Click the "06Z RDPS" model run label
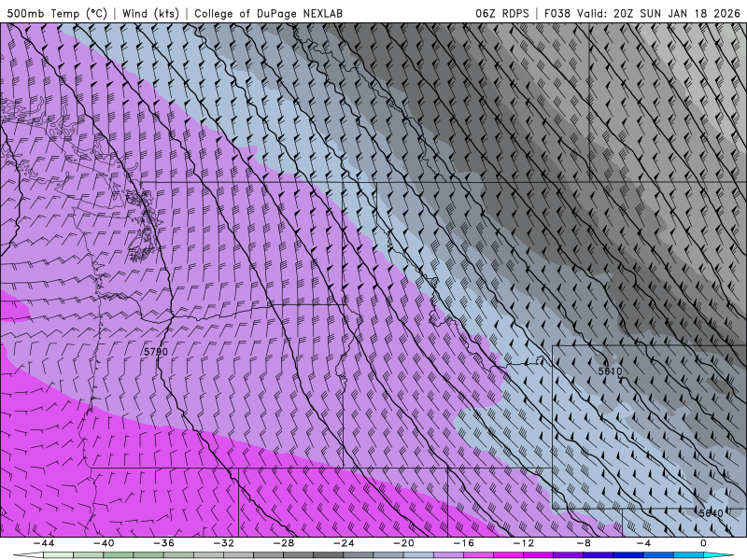Screen dimensions: 747x560 coord(502,13)
